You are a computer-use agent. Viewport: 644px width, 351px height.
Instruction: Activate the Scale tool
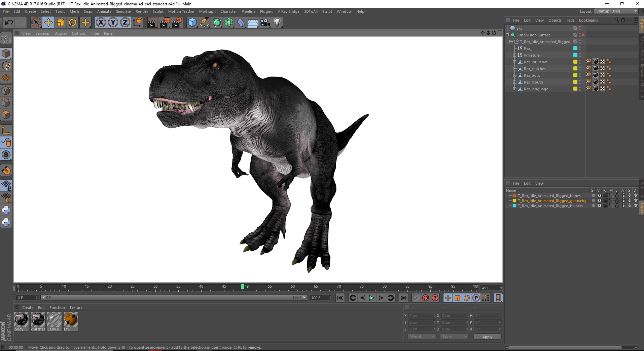61,23
